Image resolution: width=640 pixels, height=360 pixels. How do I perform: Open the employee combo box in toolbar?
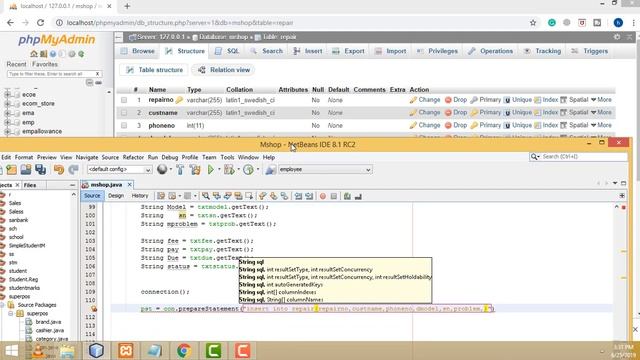point(325,169)
